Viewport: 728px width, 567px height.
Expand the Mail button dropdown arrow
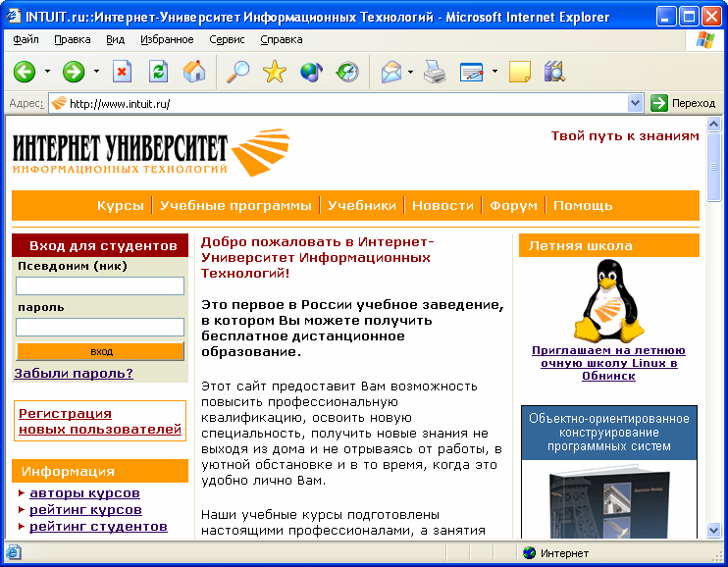pos(410,72)
